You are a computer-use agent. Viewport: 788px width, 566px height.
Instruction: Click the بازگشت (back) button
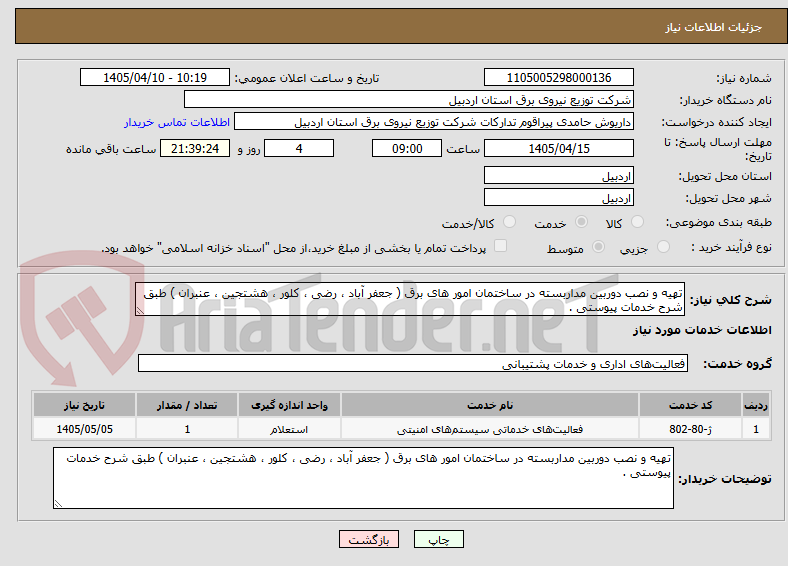369,539
